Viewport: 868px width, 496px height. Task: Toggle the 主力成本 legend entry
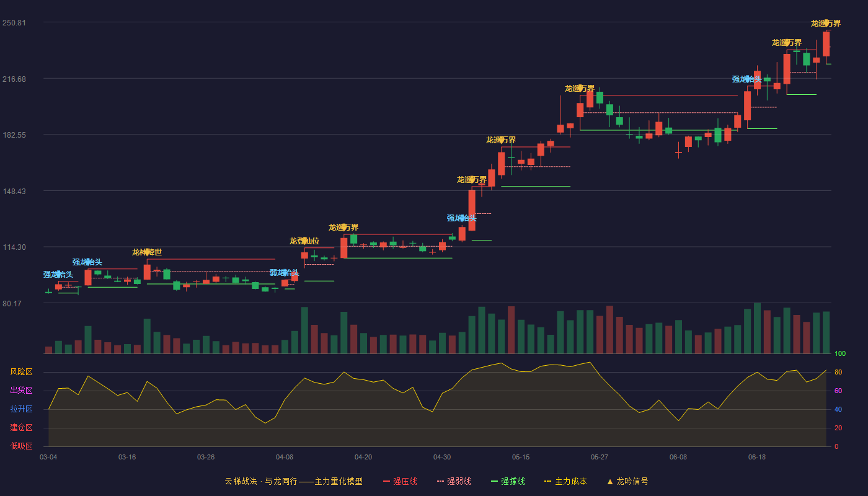[x=565, y=481]
